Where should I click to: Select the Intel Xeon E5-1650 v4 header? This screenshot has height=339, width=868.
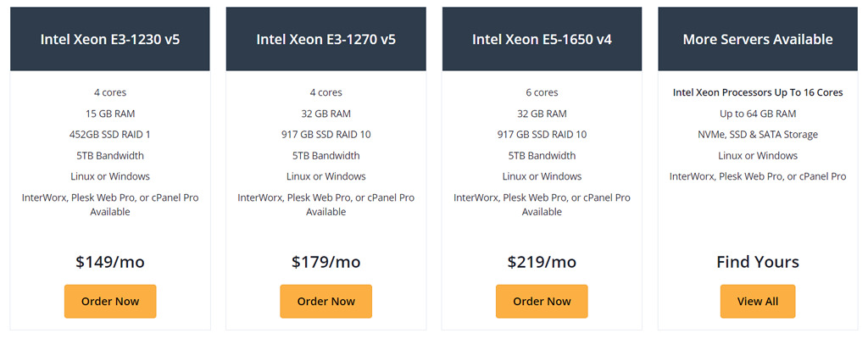[x=542, y=39]
